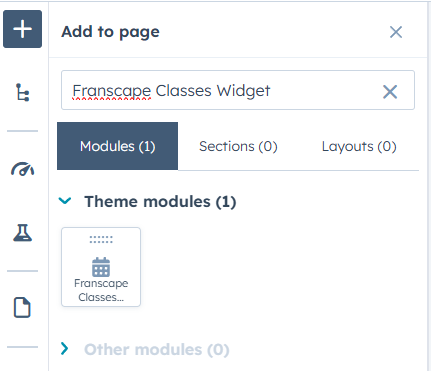Switch to the Layouts (0) tab
Image resolution: width=431 pixels, height=371 pixels.
click(x=359, y=146)
